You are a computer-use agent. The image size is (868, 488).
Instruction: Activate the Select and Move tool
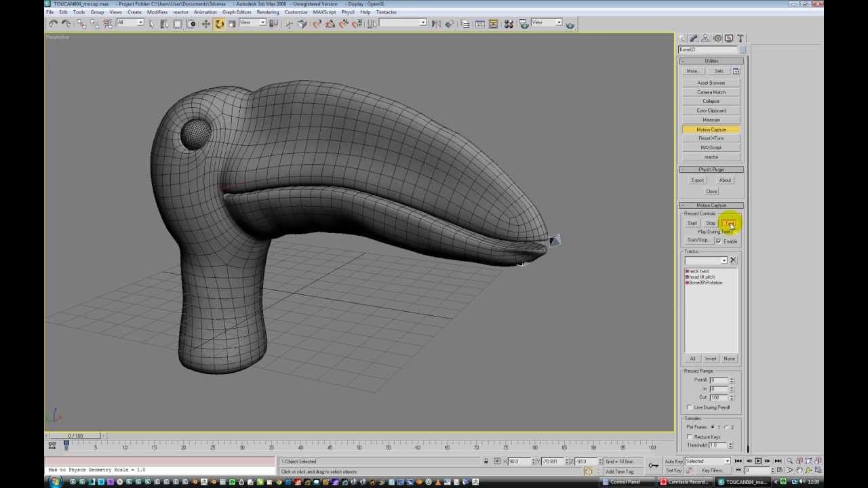(205, 24)
